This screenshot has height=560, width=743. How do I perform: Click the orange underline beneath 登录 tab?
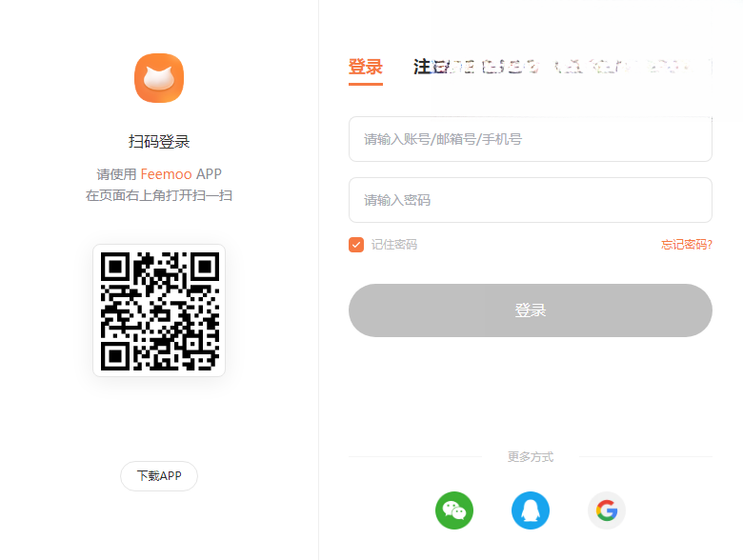coord(366,85)
